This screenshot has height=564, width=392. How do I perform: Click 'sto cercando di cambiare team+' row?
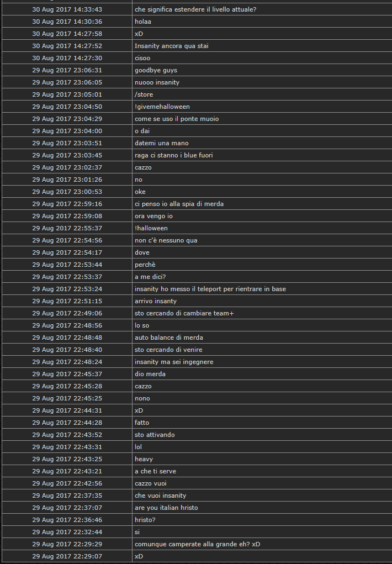[x=197, y=313]
